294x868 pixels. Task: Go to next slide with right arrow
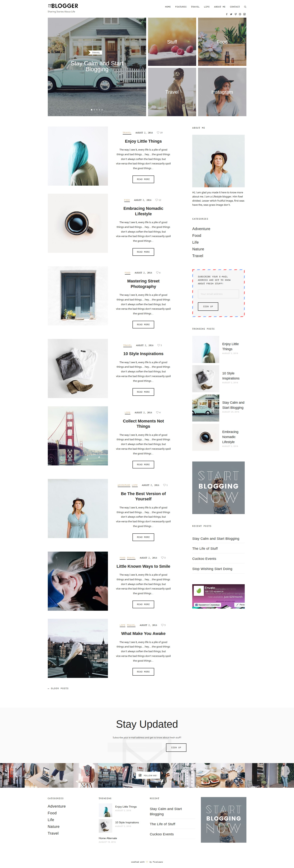[x=143, y=68]
